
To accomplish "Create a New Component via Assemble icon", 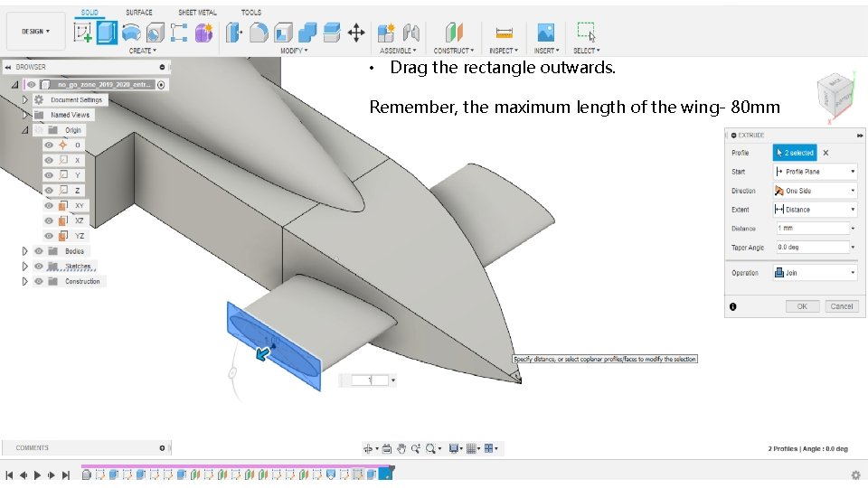I will [386, 33].
